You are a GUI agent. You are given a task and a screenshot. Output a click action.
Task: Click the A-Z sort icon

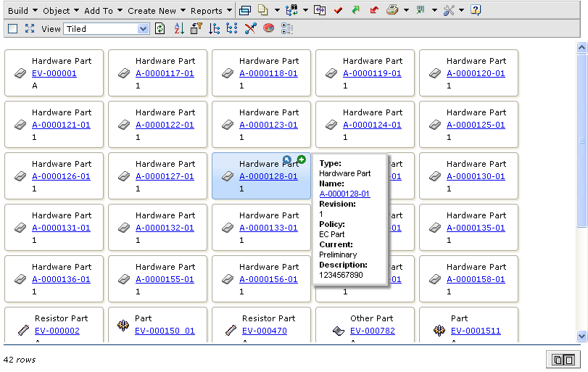pyautogui.click(x=178, y=29)
